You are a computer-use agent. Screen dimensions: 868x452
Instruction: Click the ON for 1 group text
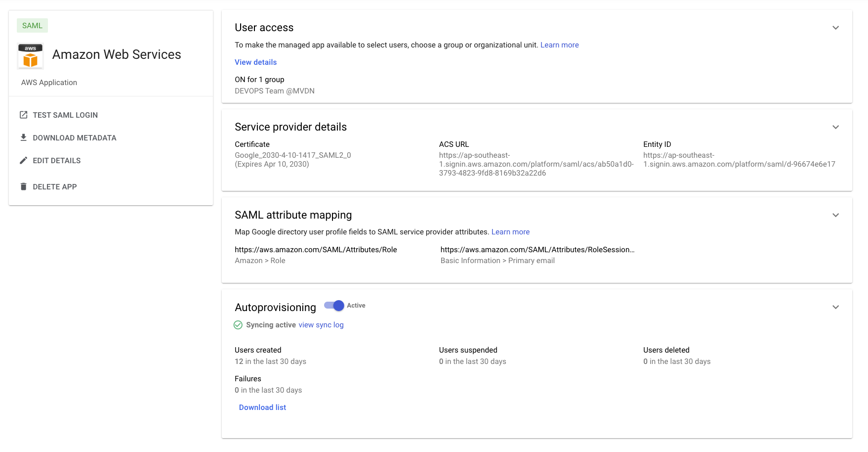(x=259, y=80)
